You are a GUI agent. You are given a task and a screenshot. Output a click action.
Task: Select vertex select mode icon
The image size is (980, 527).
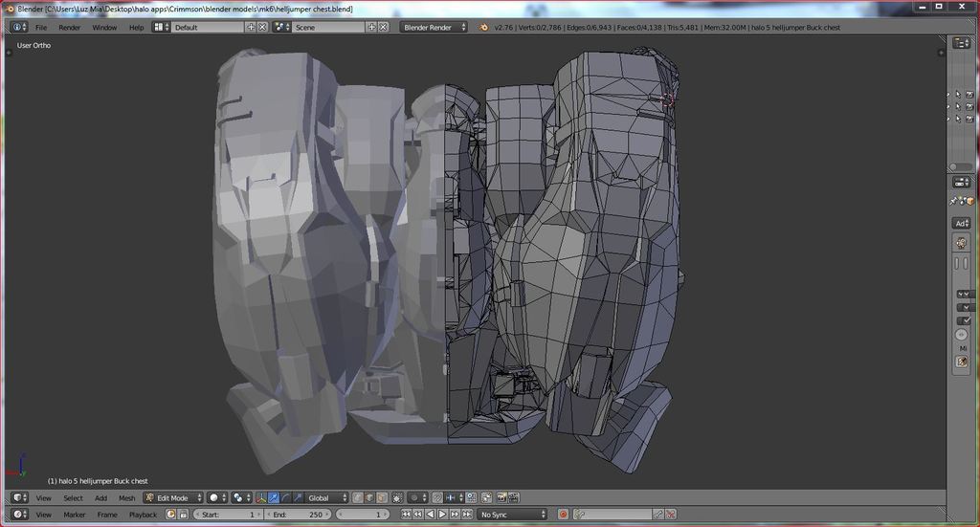[x=358, y=497]
